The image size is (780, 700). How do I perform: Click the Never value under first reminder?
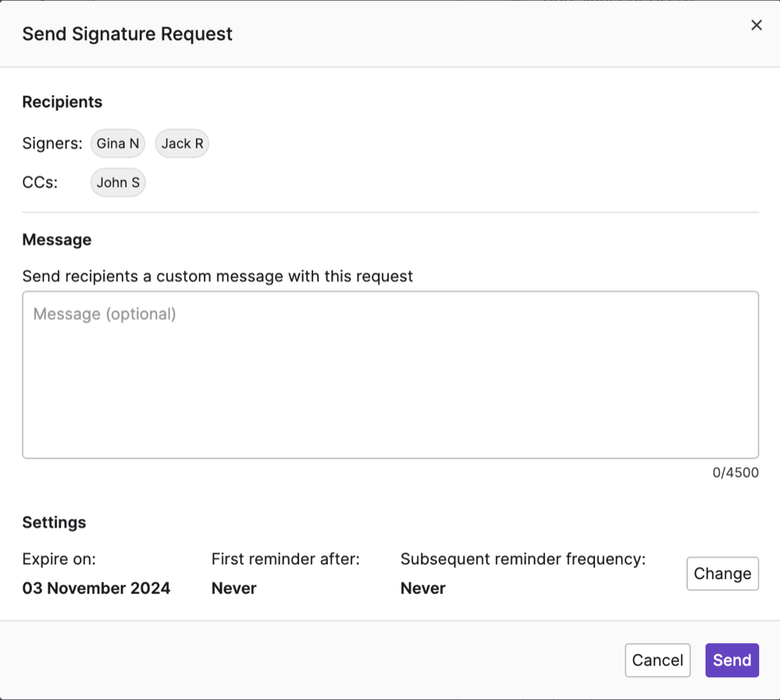point(233,588)
